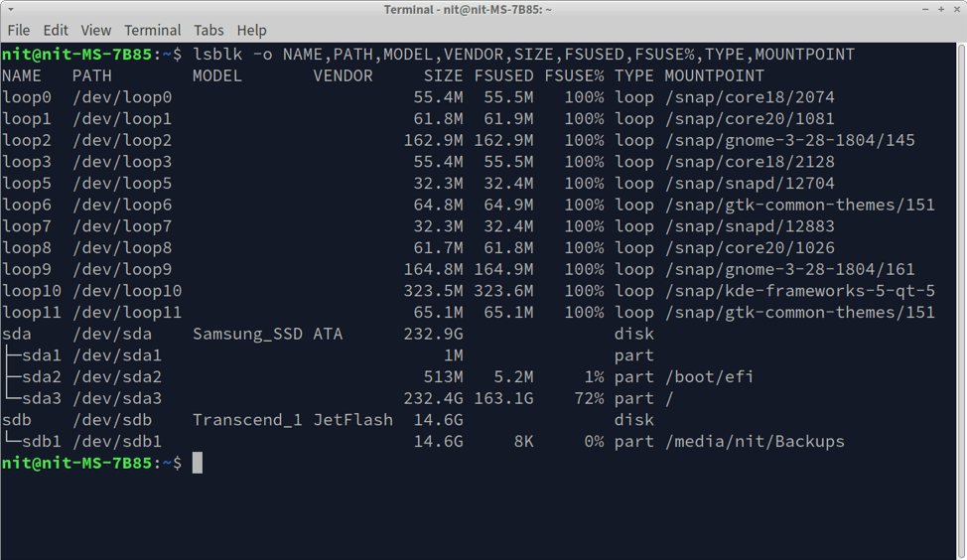This screenshot has height=560, width=967.
Task: Click /boot/efi mountpoint
Action: tap(709, 377)
